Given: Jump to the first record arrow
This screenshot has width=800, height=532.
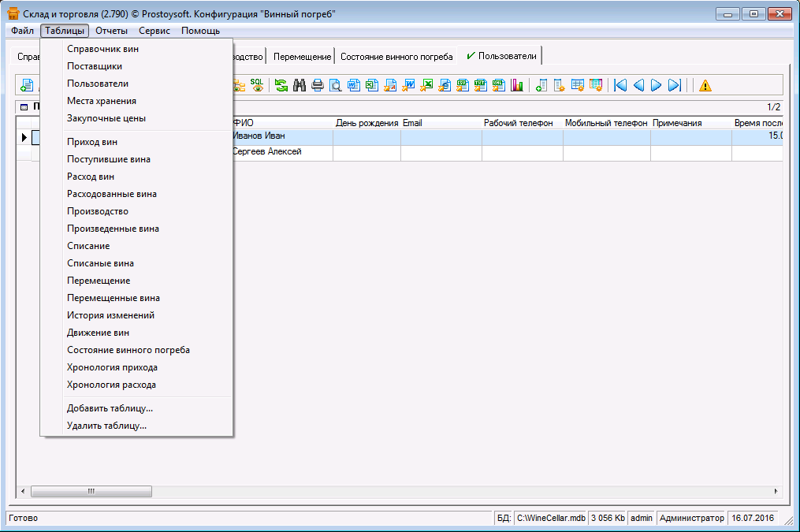Looking at the screenshot, I should 620,85.
